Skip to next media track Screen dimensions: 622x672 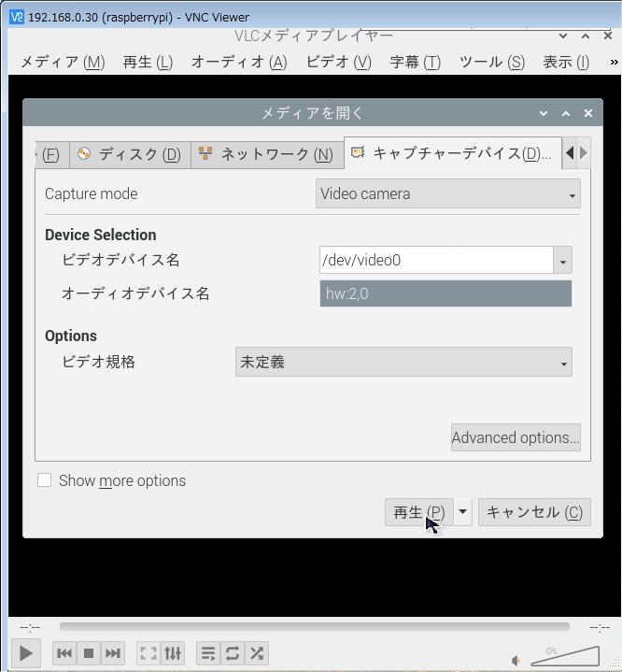click(x=113, y=653)
